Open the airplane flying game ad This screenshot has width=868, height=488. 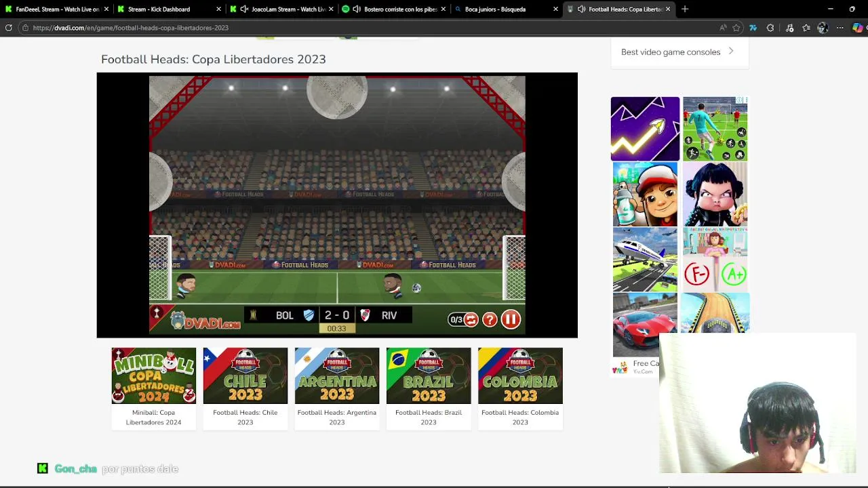[x=645, y=260]
